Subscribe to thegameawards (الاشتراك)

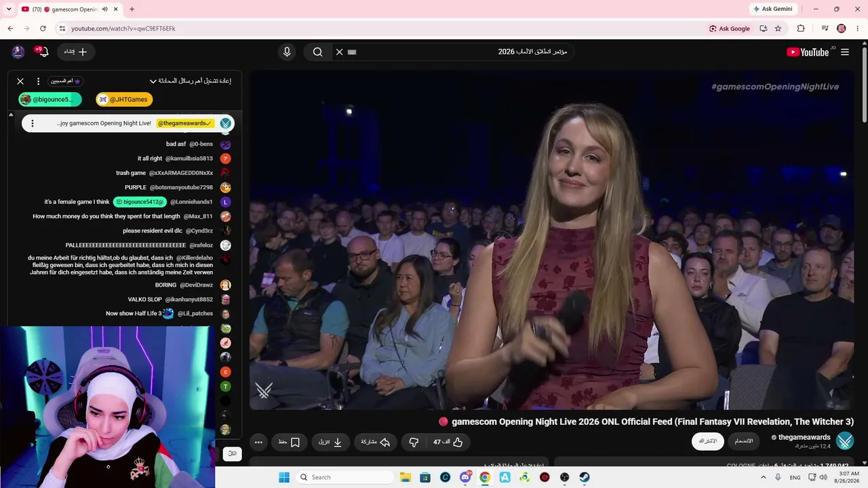click(708, 441)
